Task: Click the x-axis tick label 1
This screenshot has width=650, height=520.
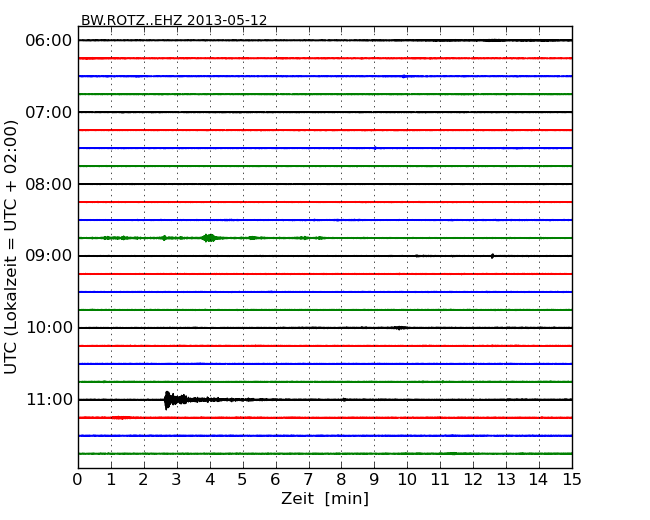Action: pos(111,480)
